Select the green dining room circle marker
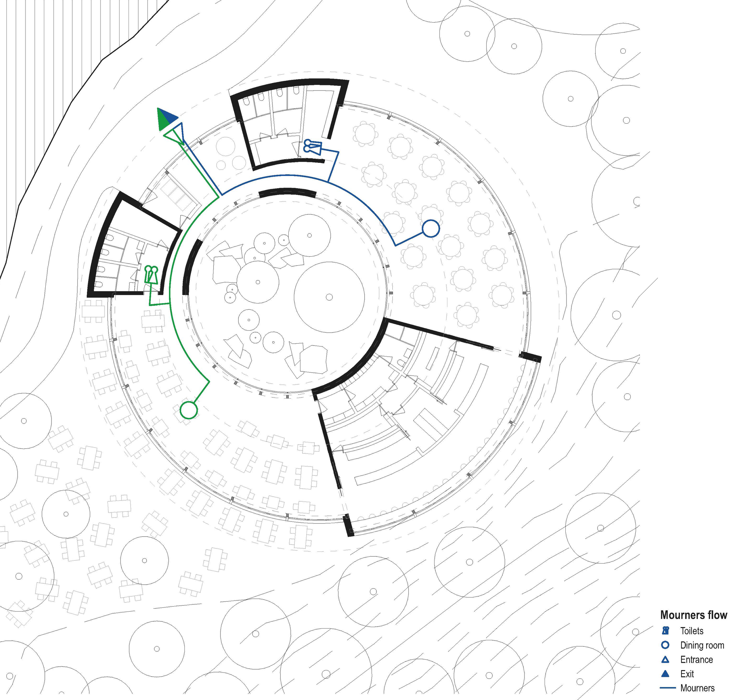732x700 pixels. tap(188, 410)
